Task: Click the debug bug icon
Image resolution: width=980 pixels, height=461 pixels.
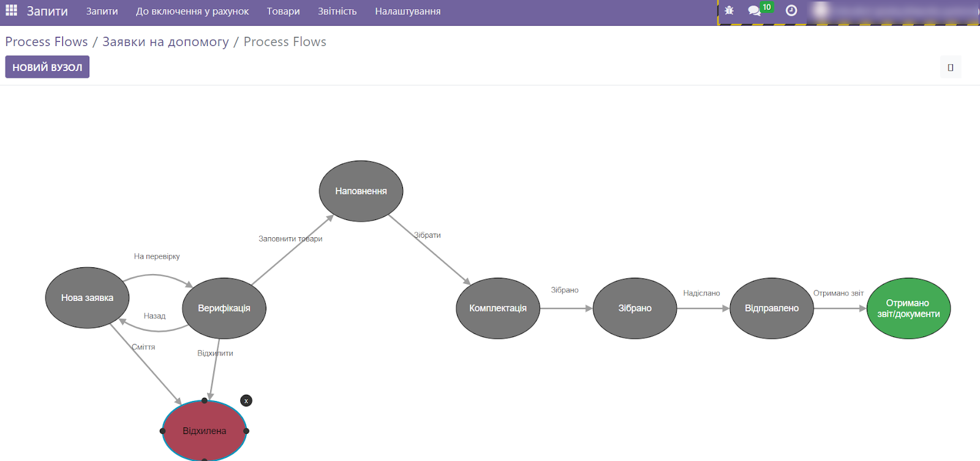Action: tap(729, 10)
